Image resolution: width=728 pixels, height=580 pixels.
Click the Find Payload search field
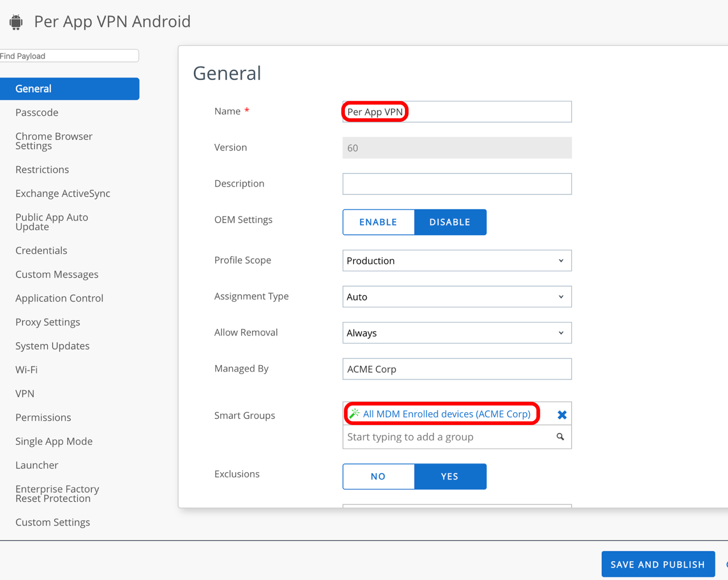click(69, 56)
